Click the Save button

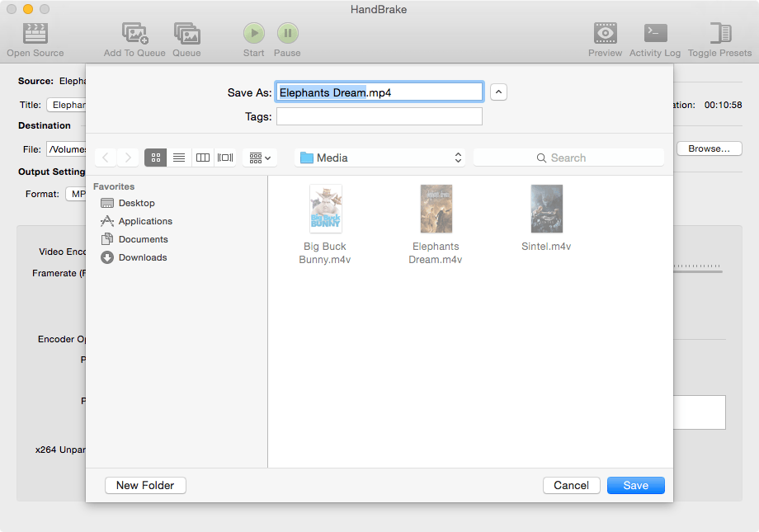coord(635,486)
